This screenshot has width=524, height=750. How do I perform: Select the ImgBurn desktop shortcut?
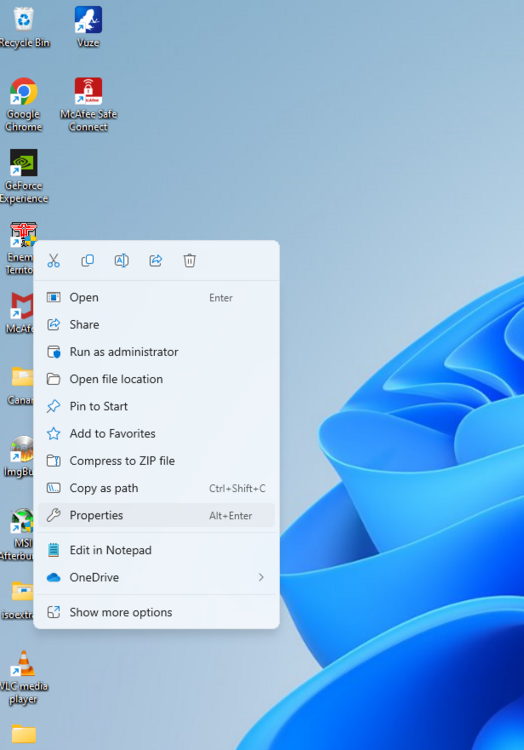click(x=19, y=457)
